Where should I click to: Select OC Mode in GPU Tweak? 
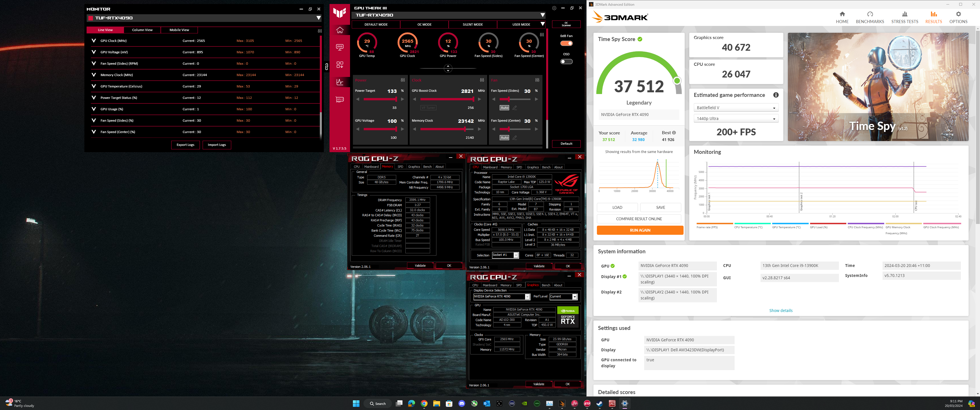(424, 24)
